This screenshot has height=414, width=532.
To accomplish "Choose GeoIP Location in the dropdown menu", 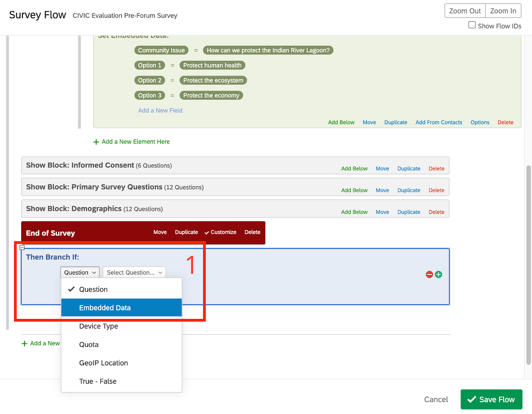I will 121,363.
